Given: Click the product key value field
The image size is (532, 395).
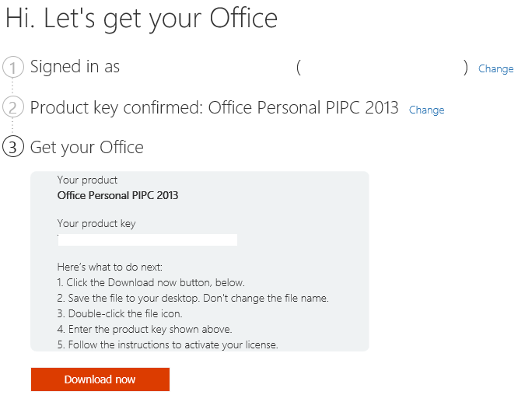Looking at the screenshot, I should click(148, 239).
